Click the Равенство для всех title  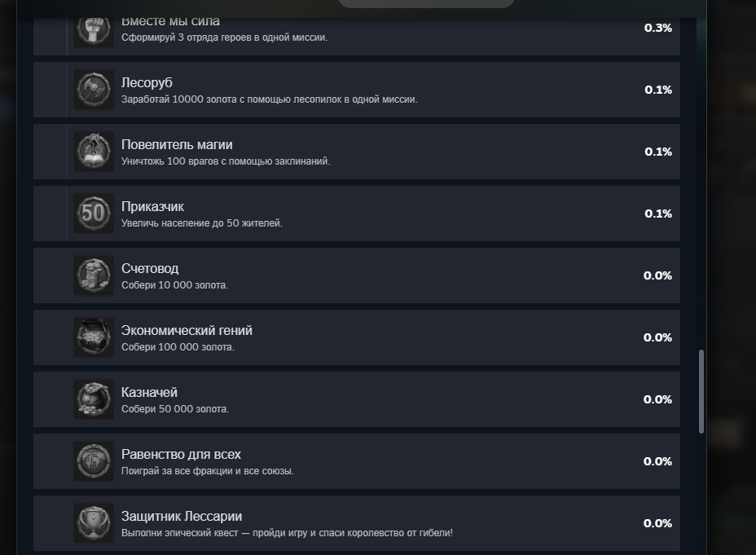pyautogui.click(x=181, y=455)
